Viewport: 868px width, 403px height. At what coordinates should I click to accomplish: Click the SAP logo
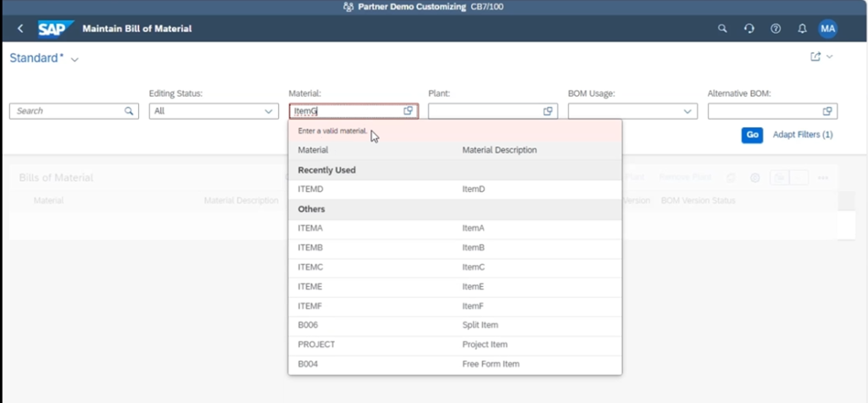(x=55, y=29)
